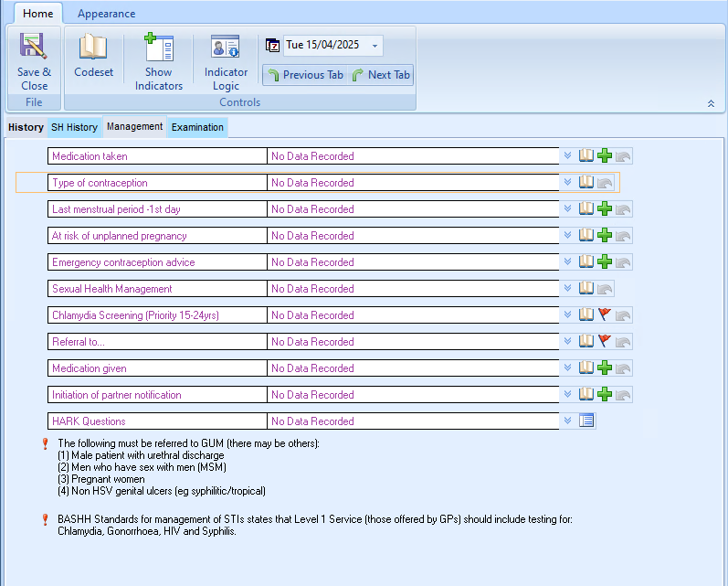Expand Sexual Health Management history chevron
The height and width of the screenshot is (586, 728).
pos(567,288)
